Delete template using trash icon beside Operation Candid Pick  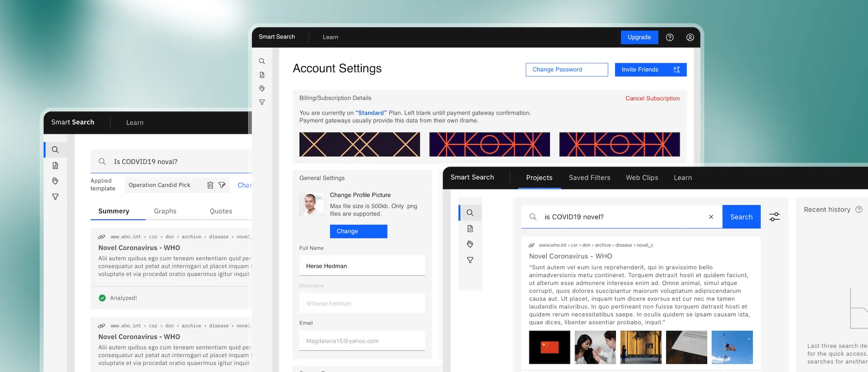pyautogui.click(x=210, y=185)
